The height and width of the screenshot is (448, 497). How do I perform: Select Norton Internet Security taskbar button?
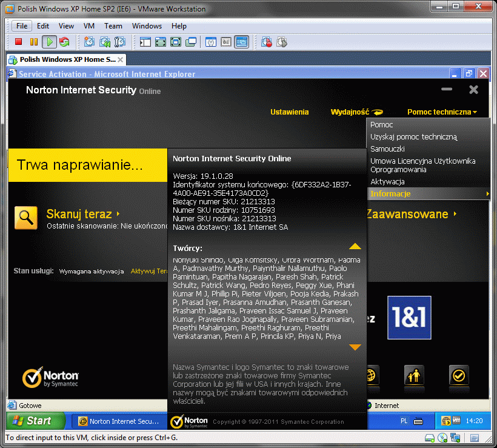point(119,421)
